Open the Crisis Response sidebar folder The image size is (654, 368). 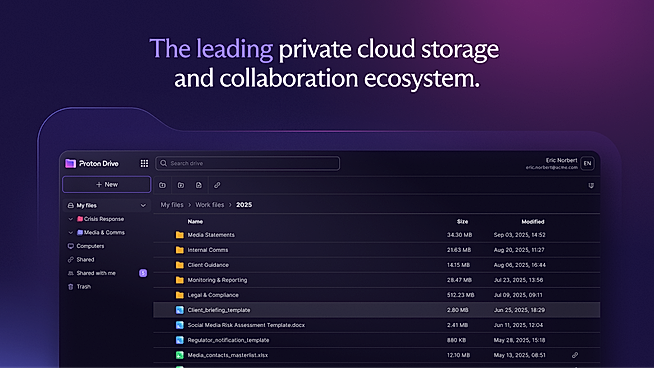[x=101, y=219]
